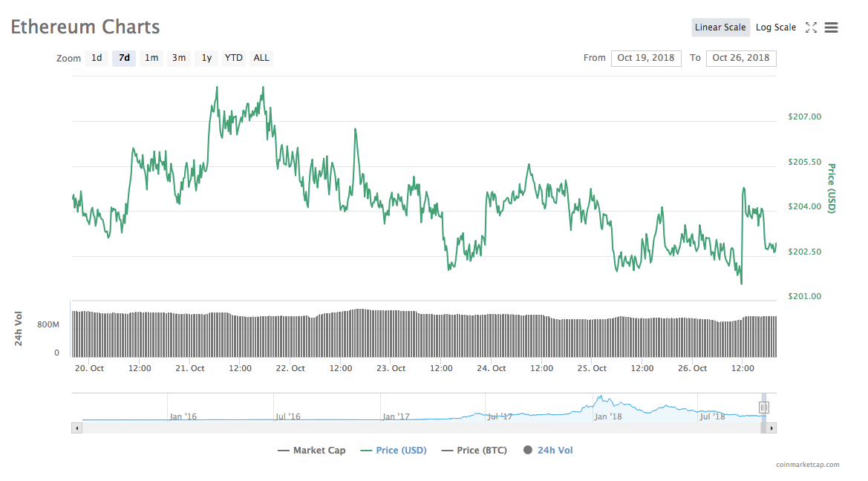This screenshot has height=481, width=868.
Task: Toggle Market Cap series in legend
Action: (x=311, y=451)
